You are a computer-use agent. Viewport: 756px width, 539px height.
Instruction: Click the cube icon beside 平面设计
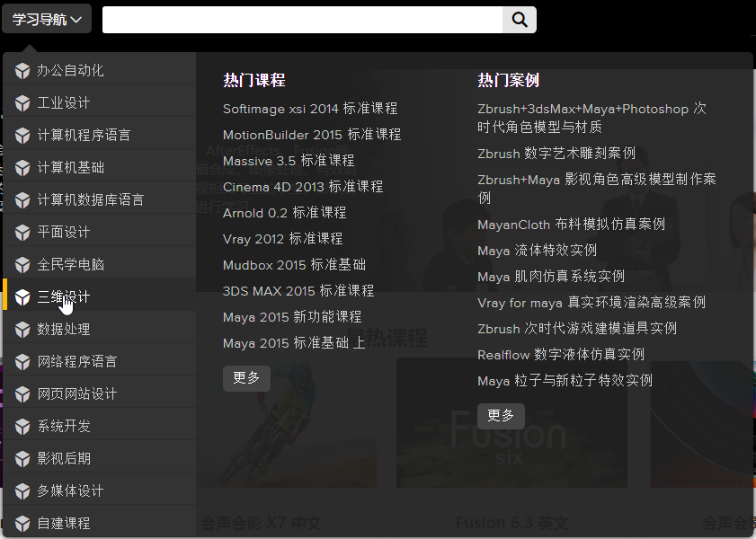tap(22, 232)
